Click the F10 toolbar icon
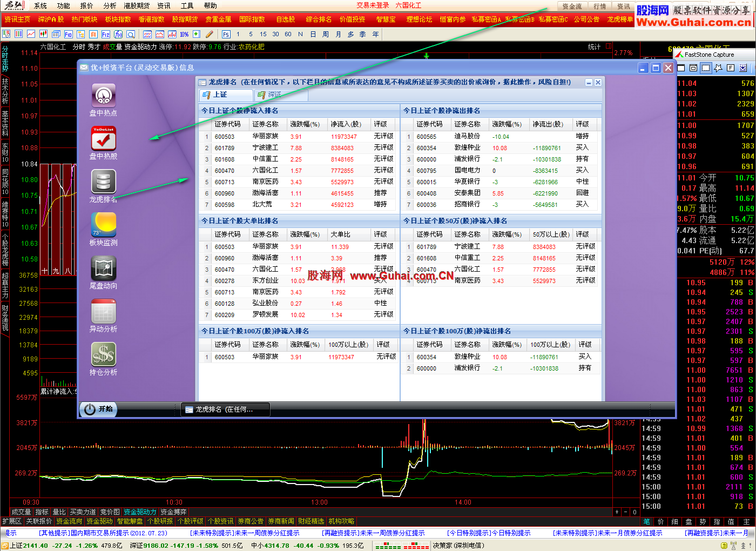The width and height of the screenshot is (756, 551). coord(69,34)
